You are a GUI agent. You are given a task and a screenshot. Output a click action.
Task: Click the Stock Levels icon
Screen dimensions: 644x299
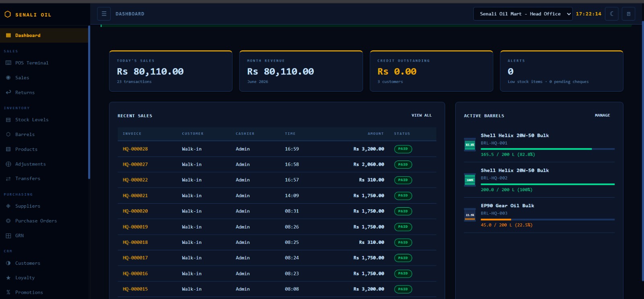pyautogui.click(x=8, y=120)
